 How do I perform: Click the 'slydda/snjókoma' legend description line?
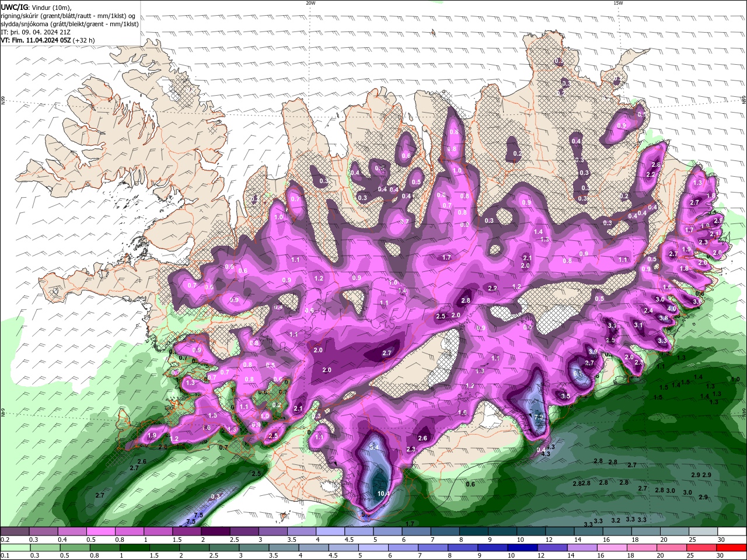coord(69,24)
